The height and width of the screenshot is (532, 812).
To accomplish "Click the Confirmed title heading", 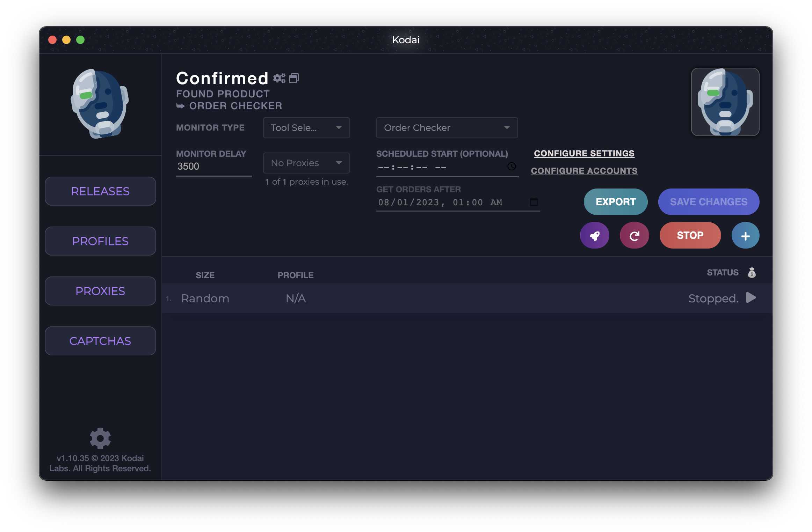I will click(222, 78).
